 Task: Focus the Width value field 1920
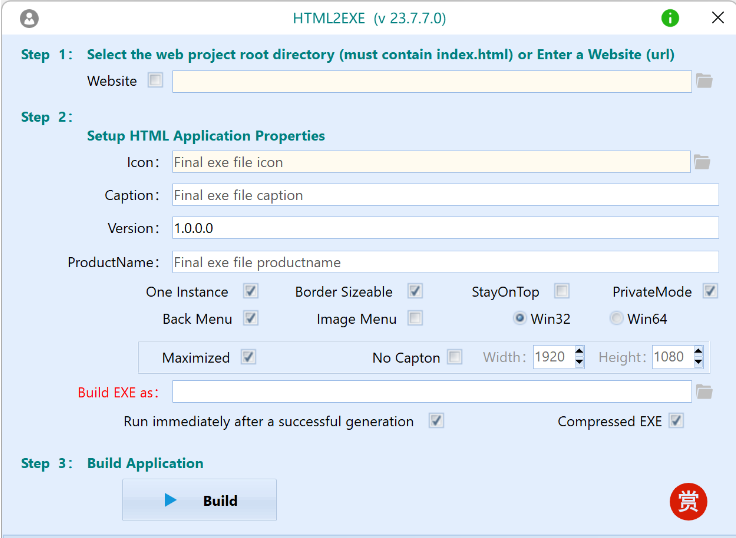coord(554,357)
